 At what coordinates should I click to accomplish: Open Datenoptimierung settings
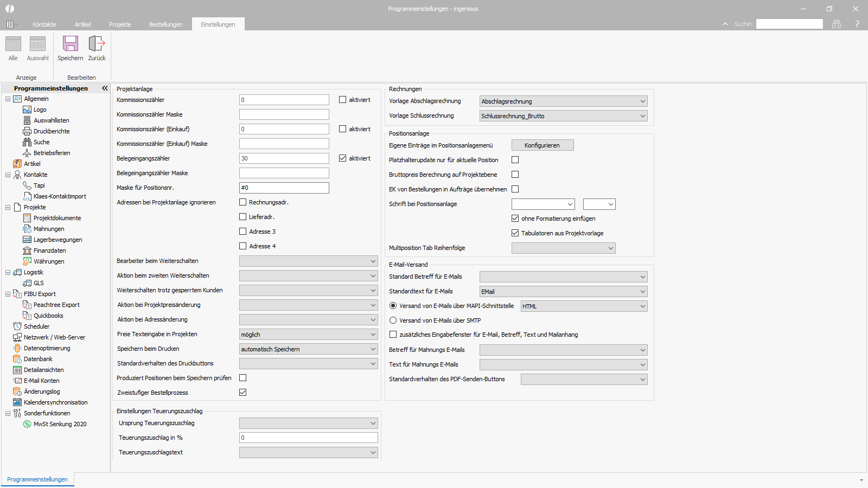47,348
